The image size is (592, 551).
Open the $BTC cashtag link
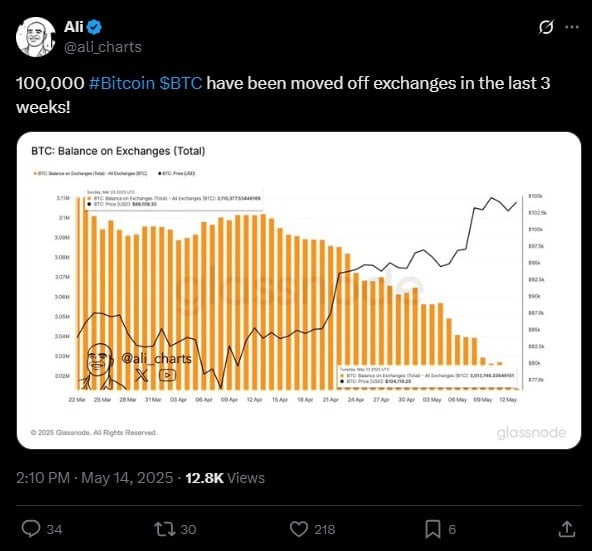(181, 83)
